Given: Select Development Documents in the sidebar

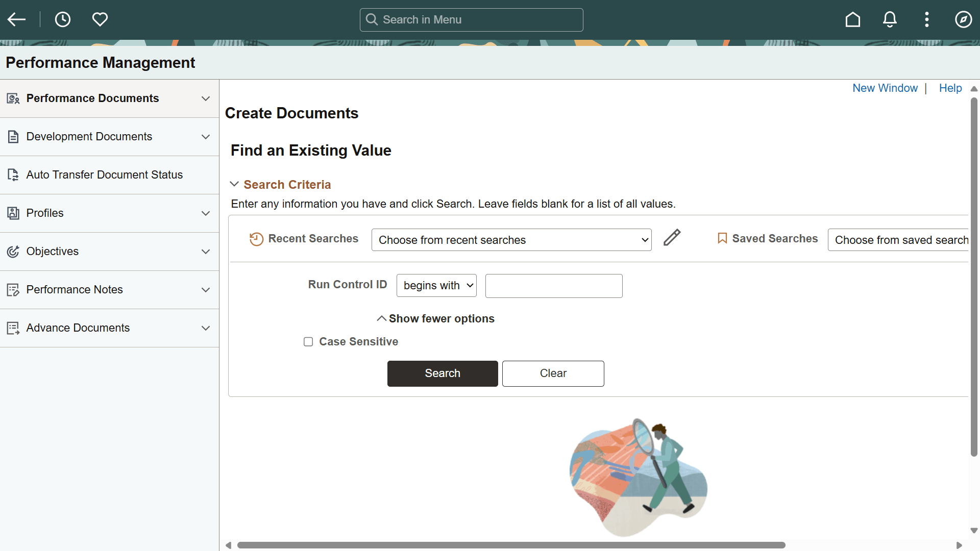Looking at the screenshot, I should pos(89,137).
